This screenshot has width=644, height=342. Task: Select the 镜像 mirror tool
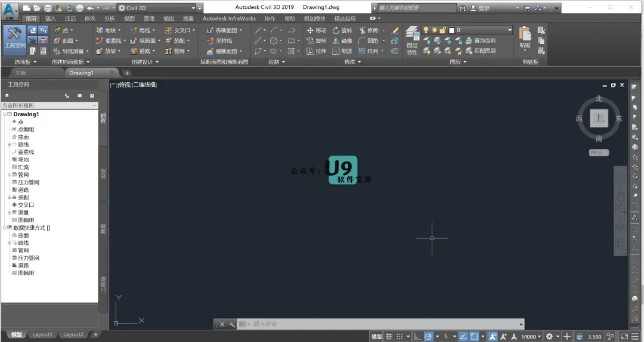click(x=342, y=41)
